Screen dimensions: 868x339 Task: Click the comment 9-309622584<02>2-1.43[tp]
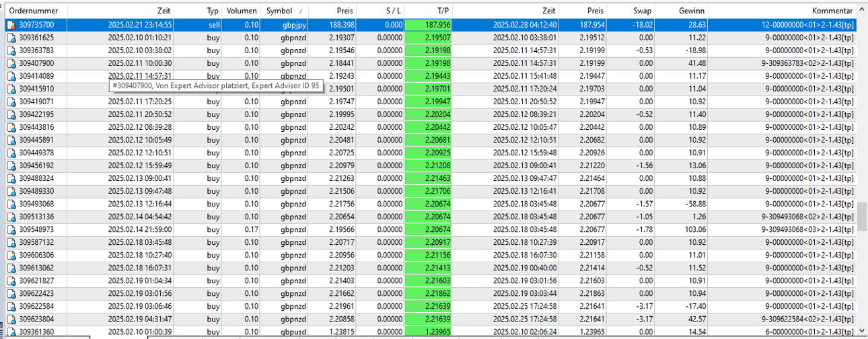coord(808,319)
